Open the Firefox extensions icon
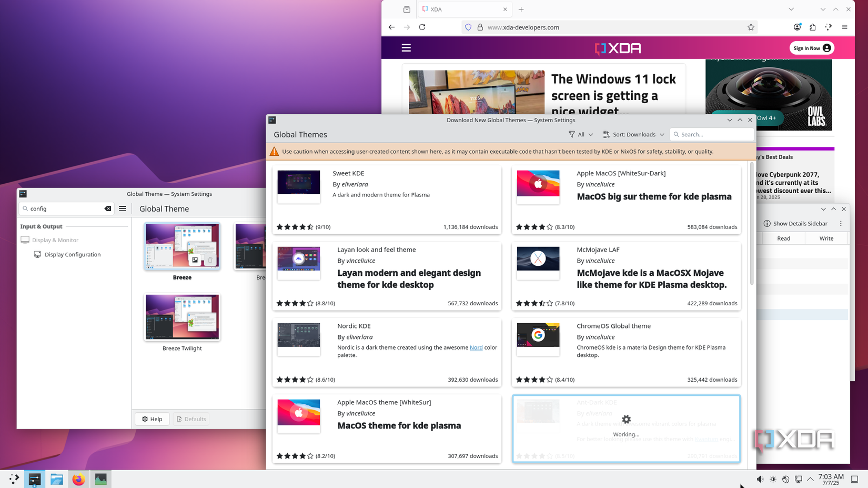 [x=813, y=27]
